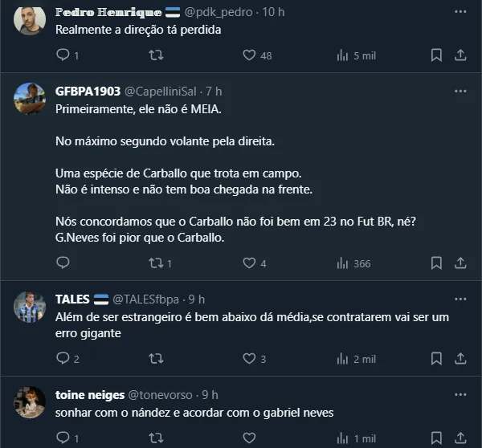View analytics of GFBPA1903's tweet, 366 views

pyautogui.click(x=342, y=263)
